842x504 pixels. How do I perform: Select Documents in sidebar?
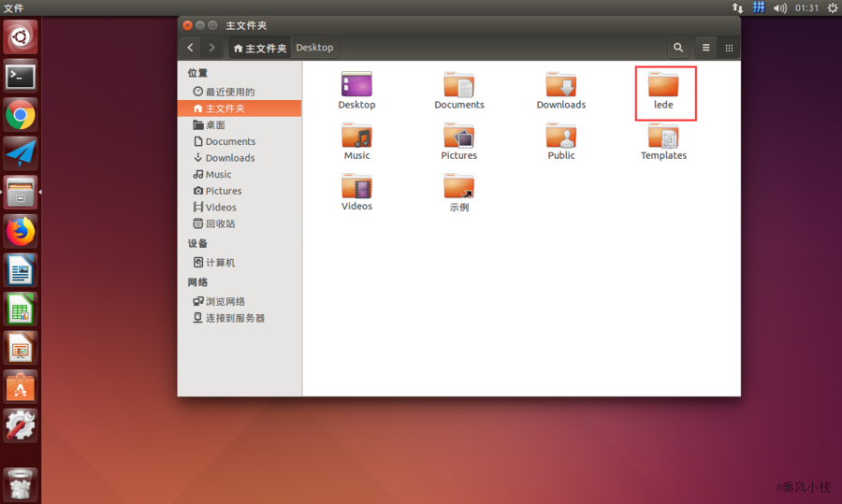(240, 142)
